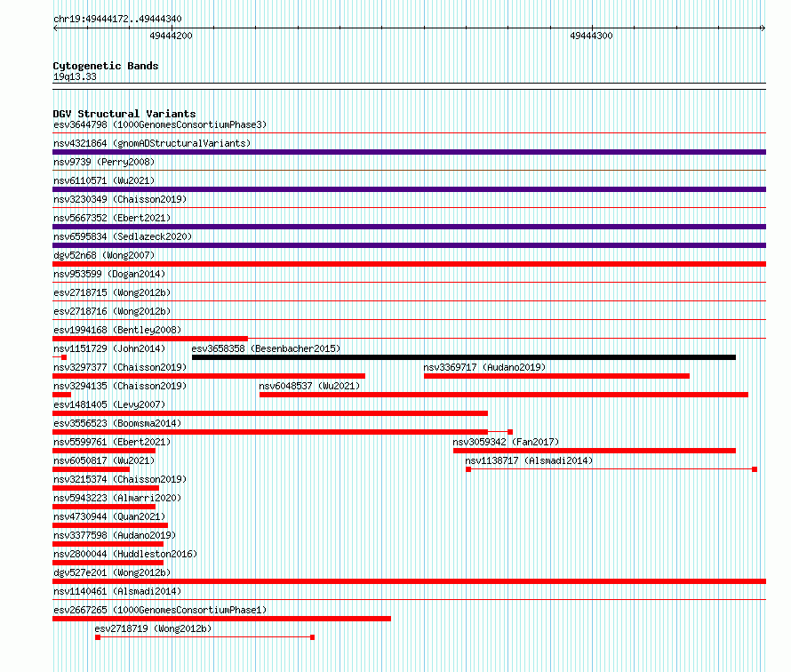This screenshot has height=672, width=791.
Task: Click nsv6050817 (Wu2021) label
Action: click(104, 460)
